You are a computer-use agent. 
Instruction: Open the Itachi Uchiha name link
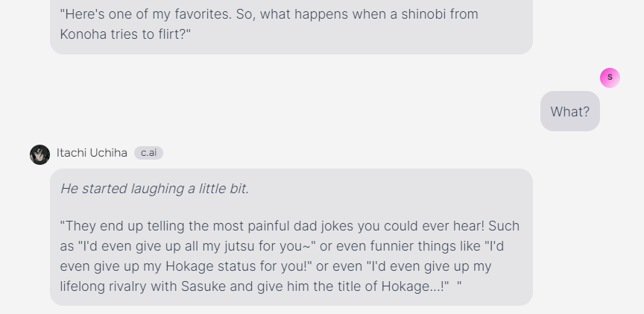point(92,153)
